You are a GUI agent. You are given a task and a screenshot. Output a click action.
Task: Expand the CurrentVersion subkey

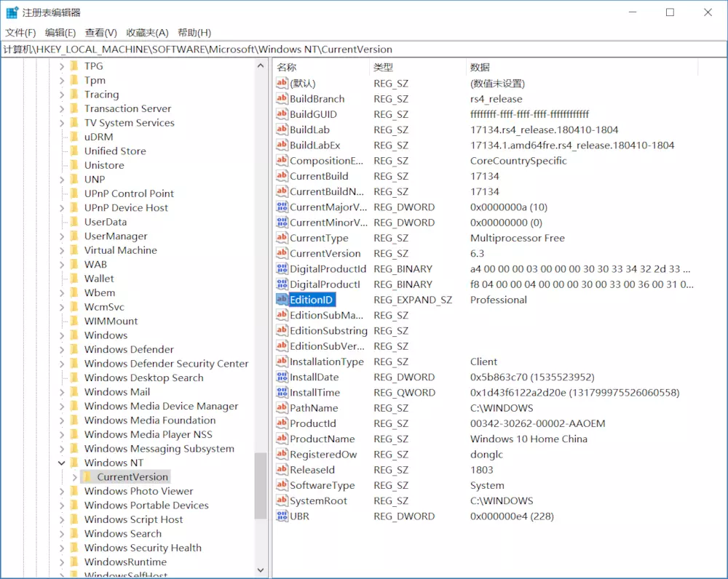pos(75,476)
